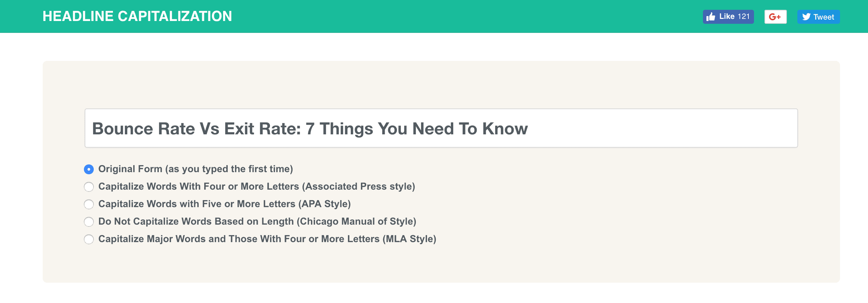Select Associated Press style capitalization
This screenshot has width=868, height=303.
(x=89, y=187)
